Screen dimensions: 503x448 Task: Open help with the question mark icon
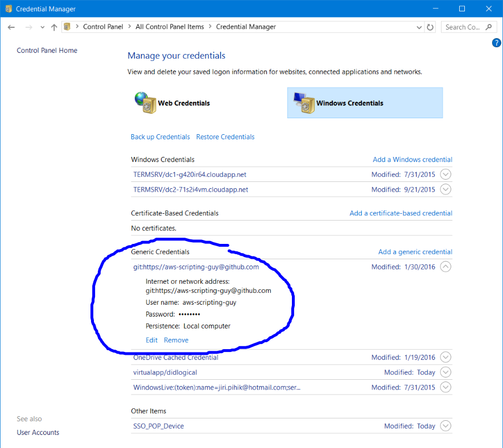point(496,43)
